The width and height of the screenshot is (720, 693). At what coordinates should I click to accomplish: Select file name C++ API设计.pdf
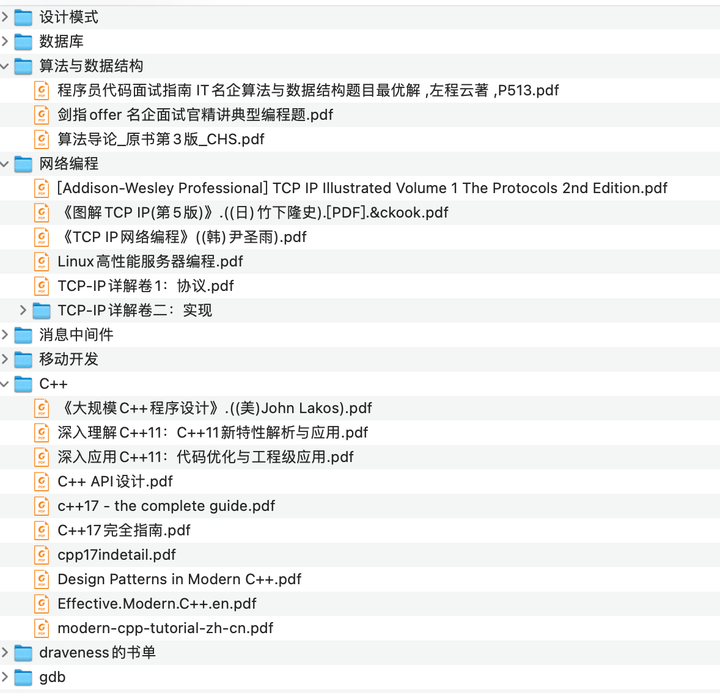(x=115, y=482)
